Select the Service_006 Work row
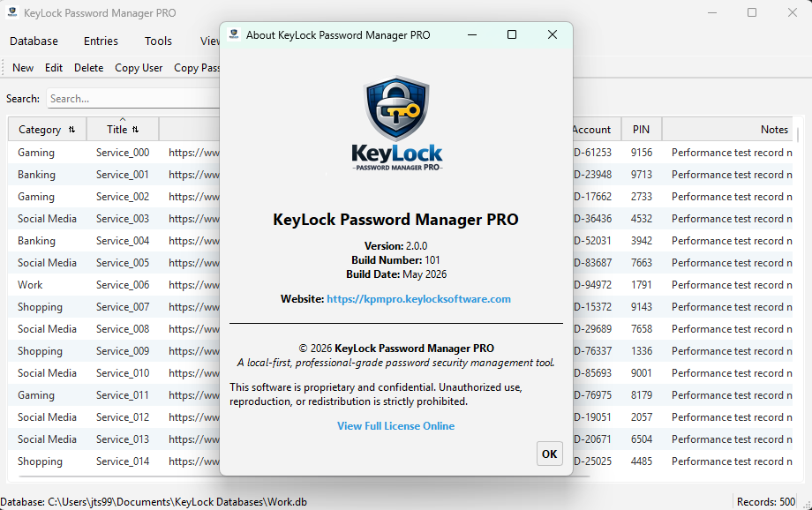The image size is (812, 510). click(114, 285)
